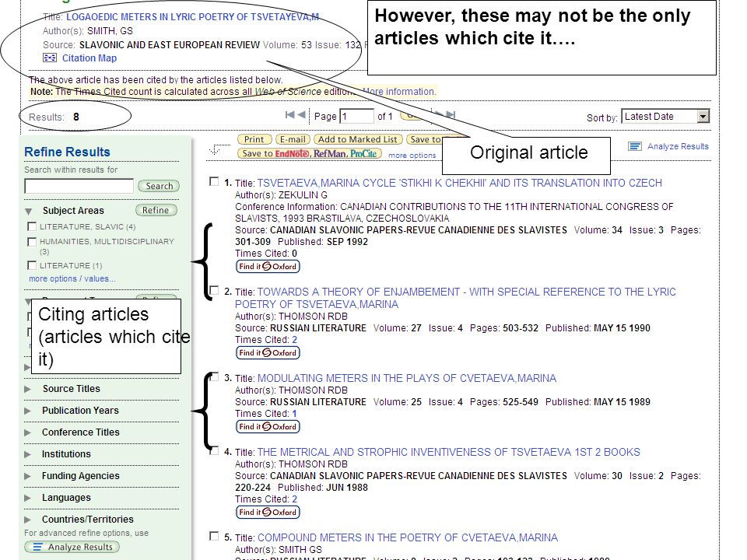Open the Citation Map link

tap(89, 58)
